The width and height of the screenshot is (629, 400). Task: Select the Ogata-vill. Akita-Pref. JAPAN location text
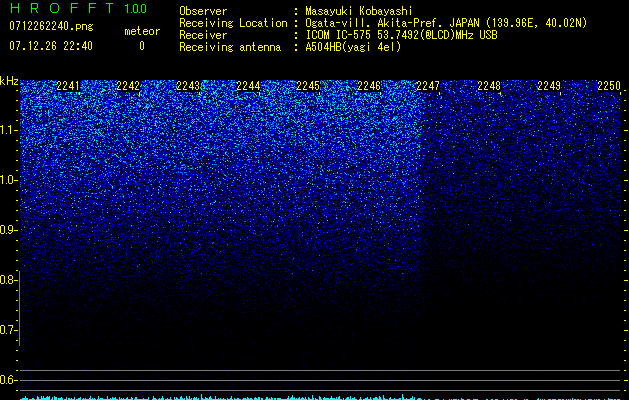[x=446, y=23]
